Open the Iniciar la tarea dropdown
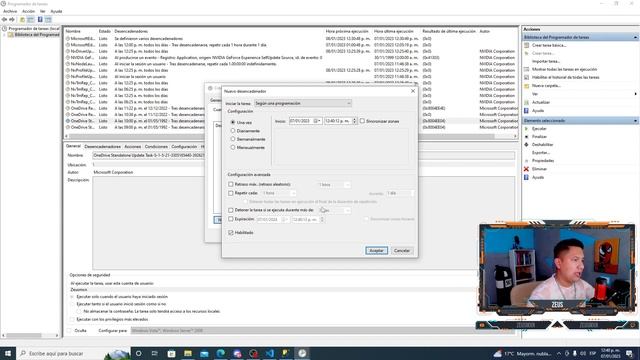 pyautogui.click(x=302, y=103)
